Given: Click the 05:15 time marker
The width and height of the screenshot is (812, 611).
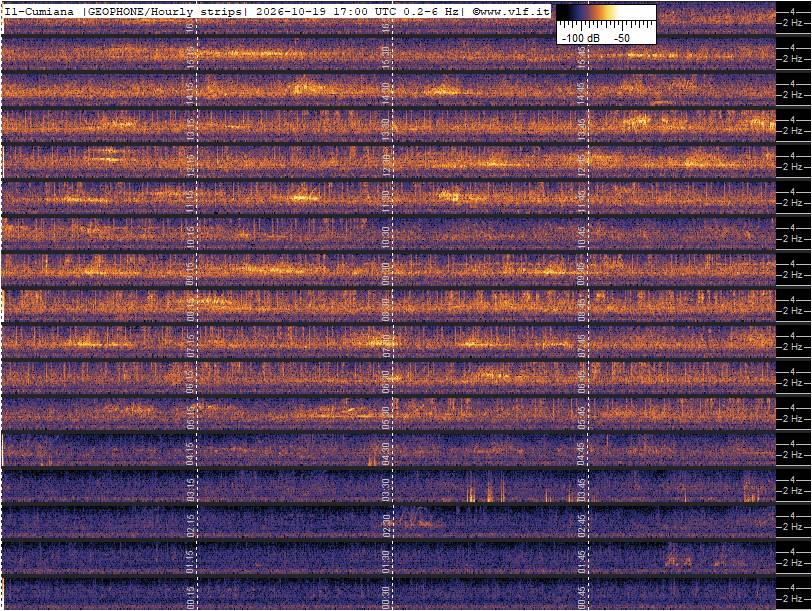Looking at the screenshot, I should 190,417.
